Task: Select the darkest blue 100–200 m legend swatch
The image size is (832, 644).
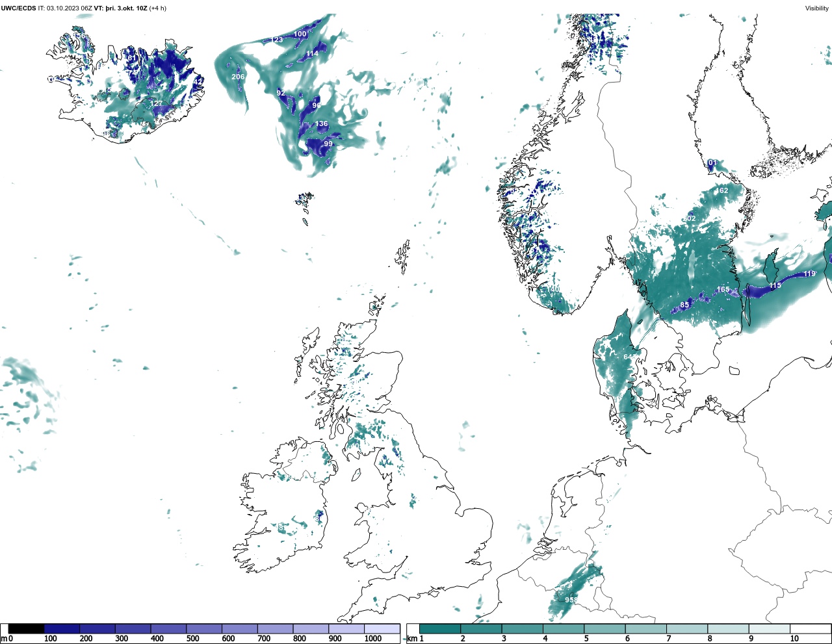Action: click(x=62, y=629)
